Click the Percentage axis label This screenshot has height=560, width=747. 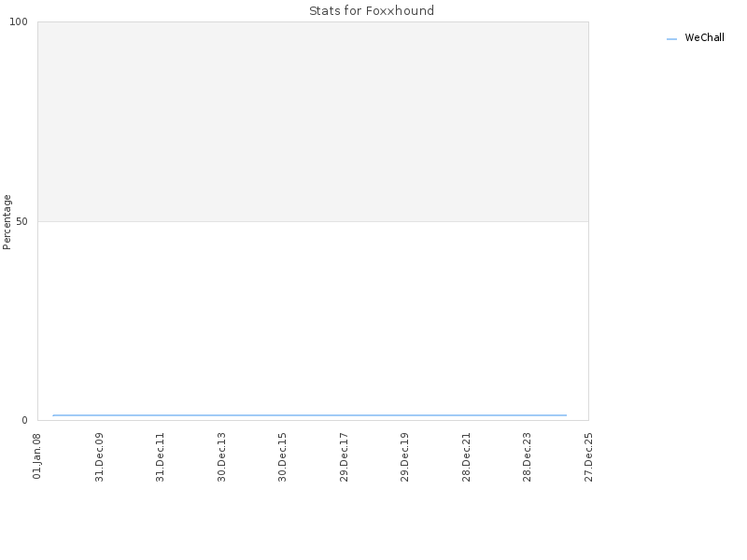[x=7, y=222]
